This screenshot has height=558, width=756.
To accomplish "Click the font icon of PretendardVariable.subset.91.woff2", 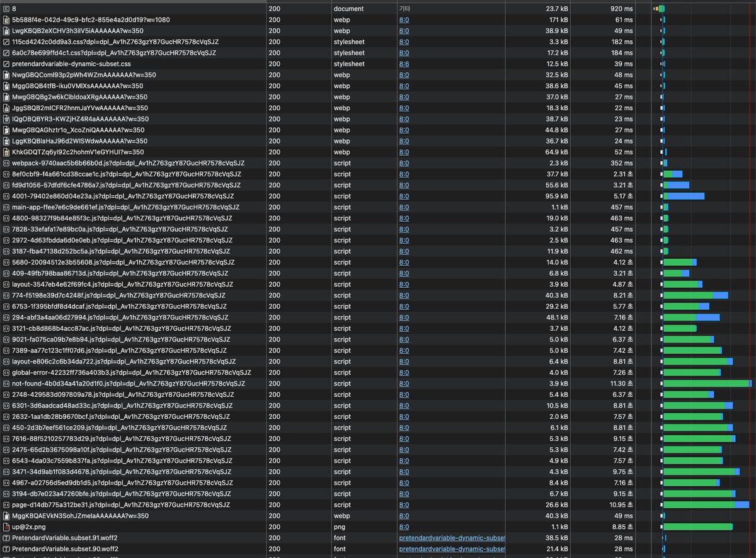I will [x=6, y=538].
